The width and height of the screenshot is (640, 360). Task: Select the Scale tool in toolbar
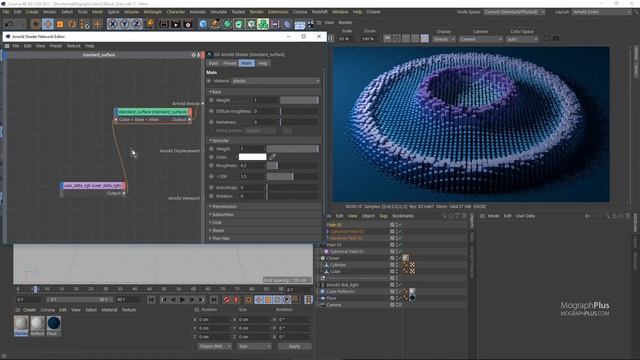pos(60,24)
